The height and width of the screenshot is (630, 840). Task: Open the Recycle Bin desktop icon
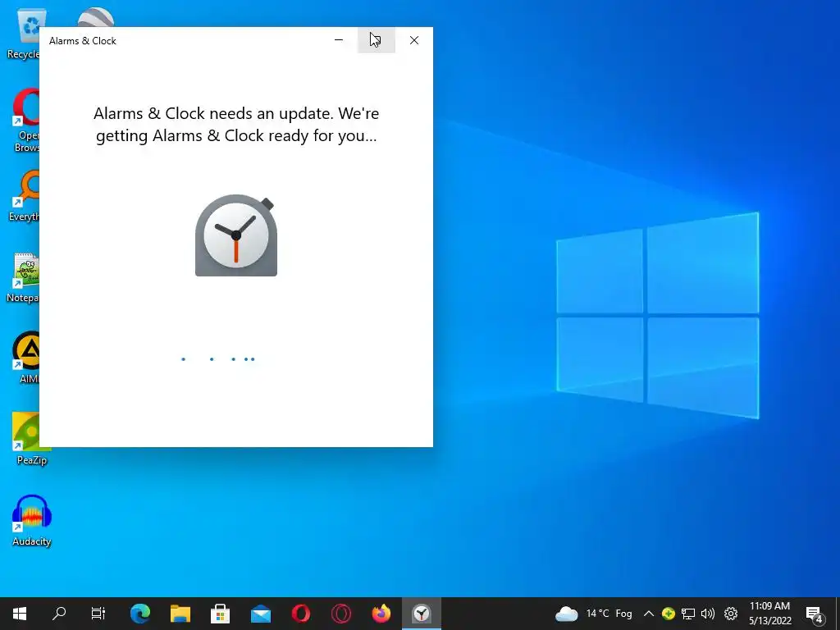(x=24, y=33)
